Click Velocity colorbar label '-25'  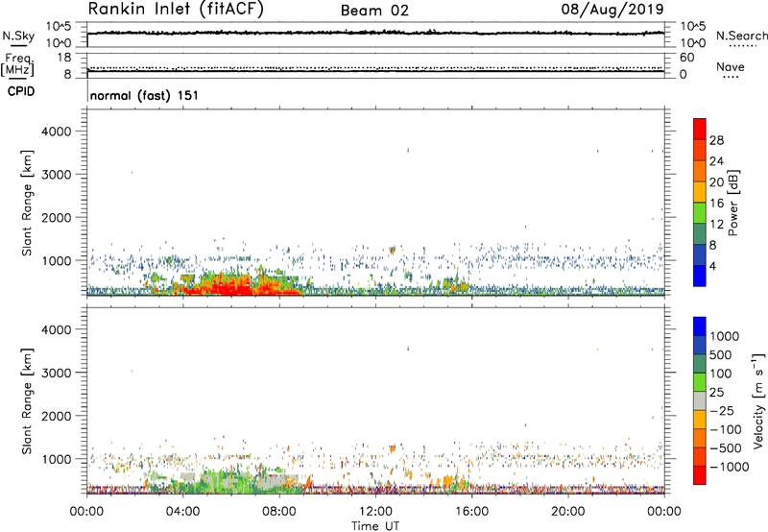click(x=724, y=411)
